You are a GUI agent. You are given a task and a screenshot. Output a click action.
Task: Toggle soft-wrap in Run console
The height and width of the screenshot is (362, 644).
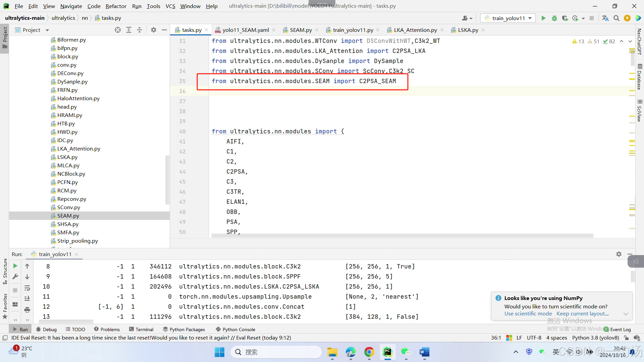point(27,288)
